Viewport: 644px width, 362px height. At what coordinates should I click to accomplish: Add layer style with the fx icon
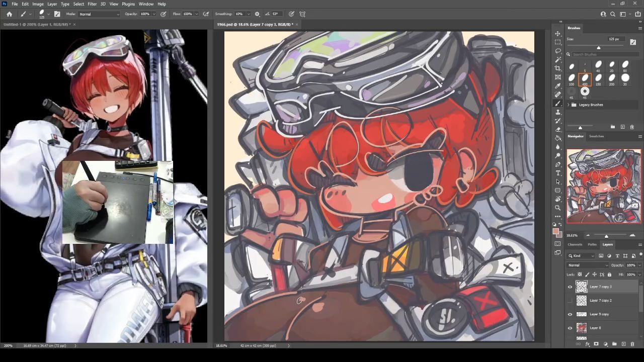[587, 344]
